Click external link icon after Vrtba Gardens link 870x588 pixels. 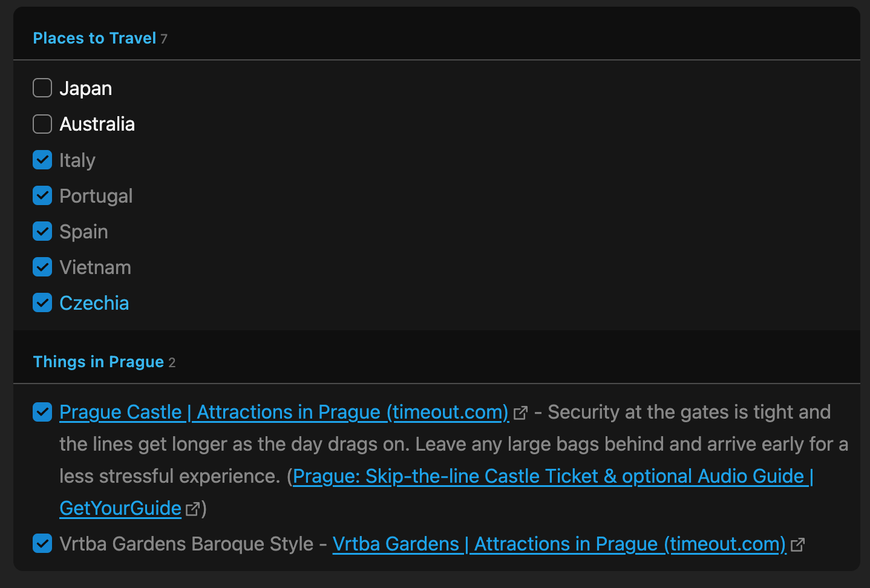(797, 545)
